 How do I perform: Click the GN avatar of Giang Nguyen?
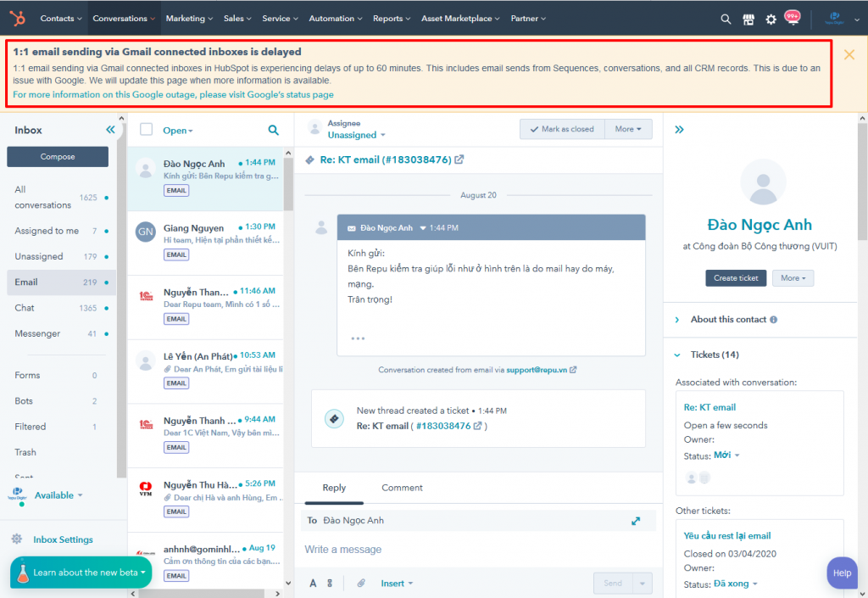tap(146, 232)
